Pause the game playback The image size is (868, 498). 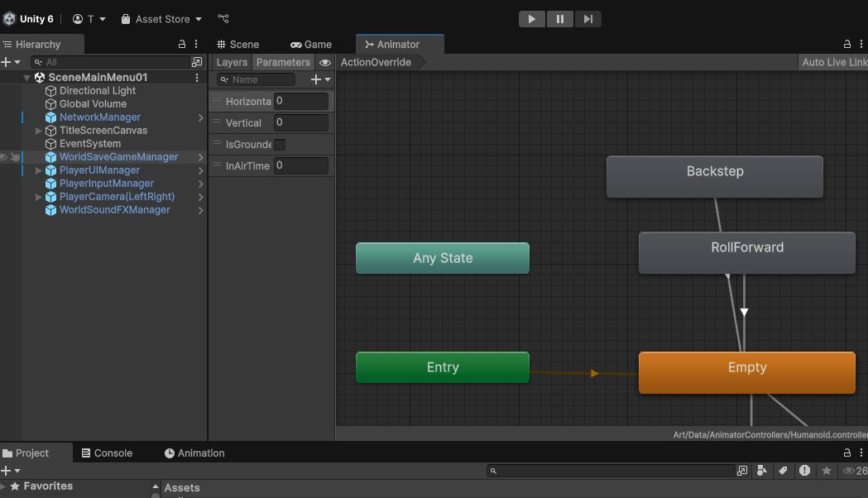(560, 19)
